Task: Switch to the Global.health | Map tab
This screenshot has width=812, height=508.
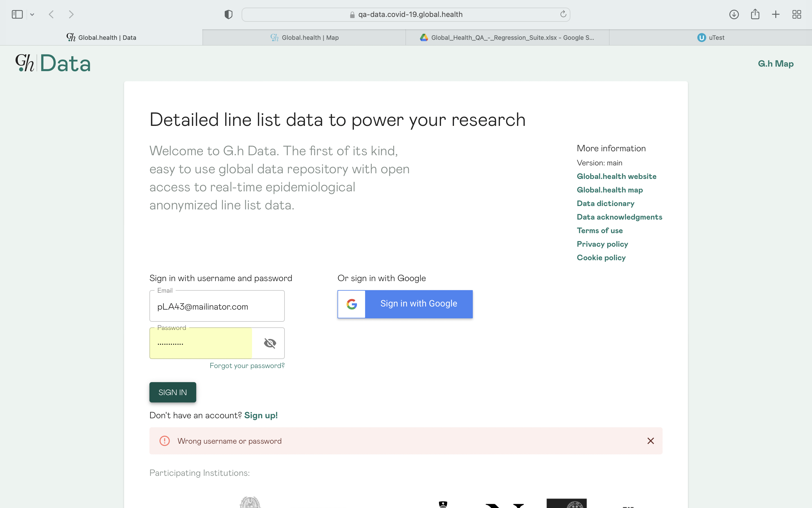Action: pos(304,37)
